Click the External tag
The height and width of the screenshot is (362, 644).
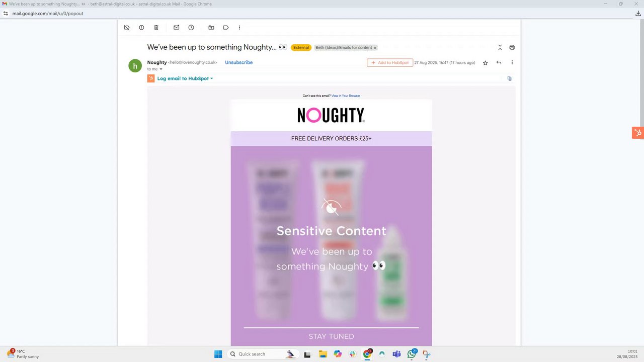pos(301,48)
